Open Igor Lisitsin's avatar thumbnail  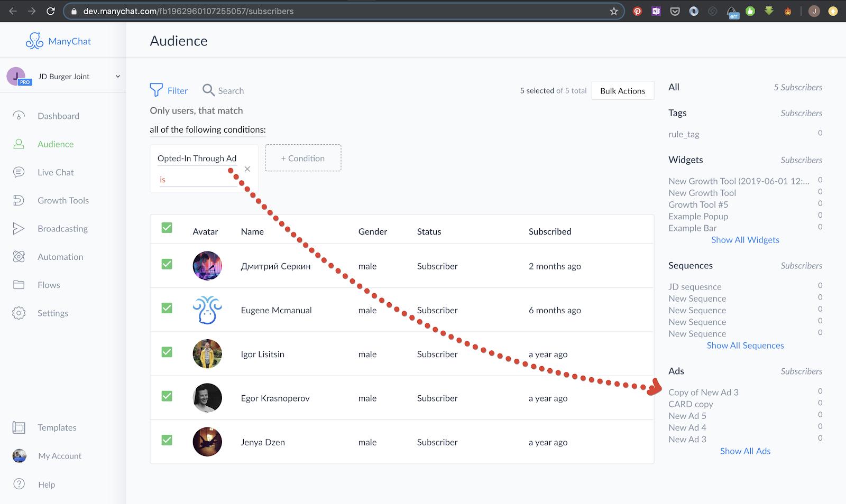[x=207, y=354]
